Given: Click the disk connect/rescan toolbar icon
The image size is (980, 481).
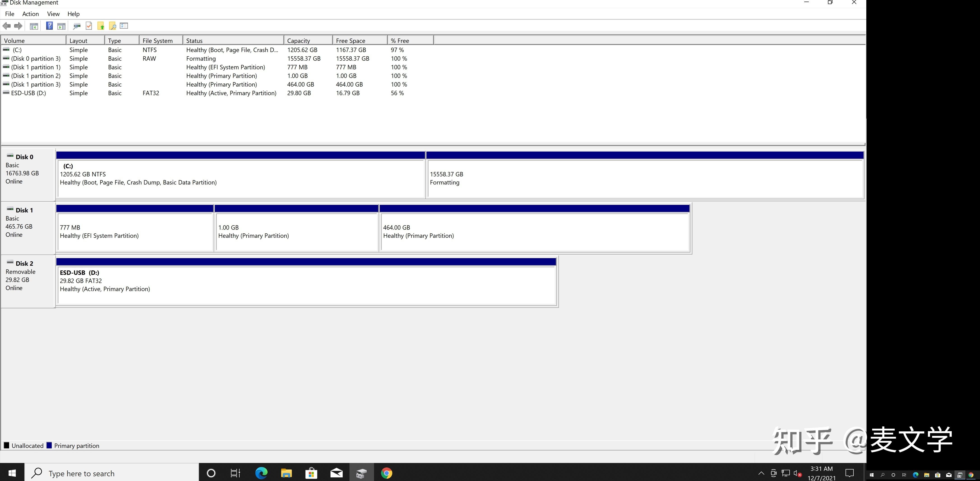Looking at the screenshot, I should (77, 26).
